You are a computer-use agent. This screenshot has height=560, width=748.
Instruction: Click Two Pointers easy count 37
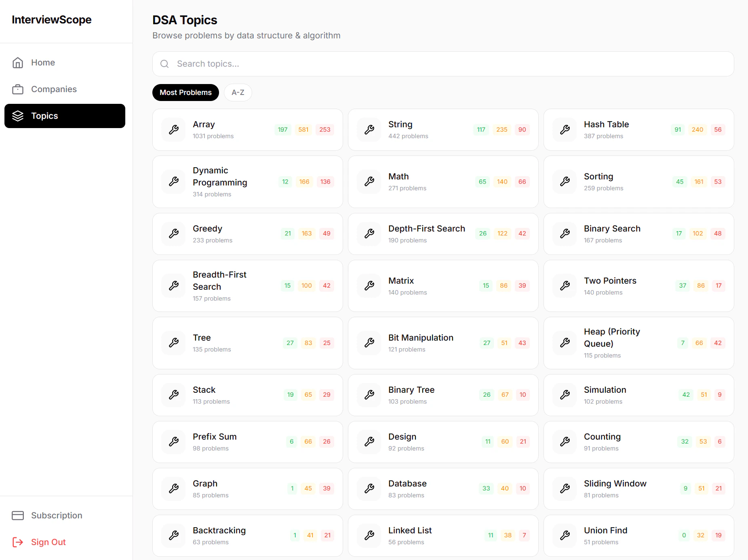[x=683, y=286]
